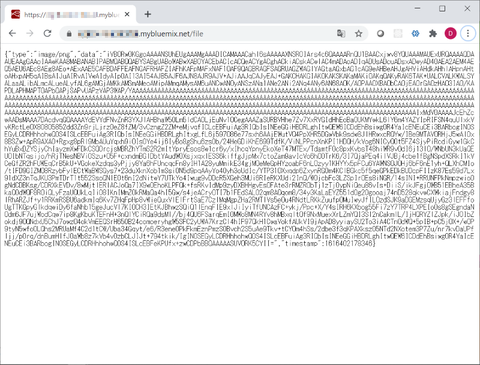Open the blue brackets extension icon
The image size is (480, 365).
click(415, 34)
